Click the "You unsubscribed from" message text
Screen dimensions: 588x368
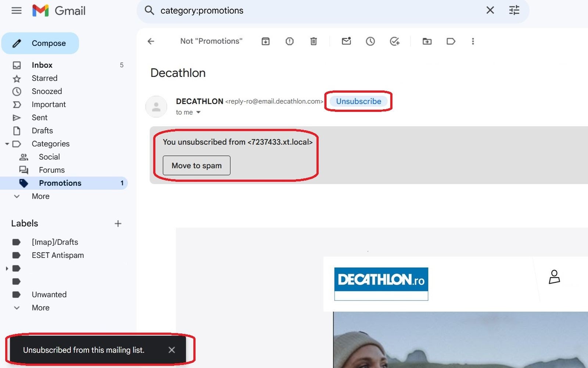point(238,142)
